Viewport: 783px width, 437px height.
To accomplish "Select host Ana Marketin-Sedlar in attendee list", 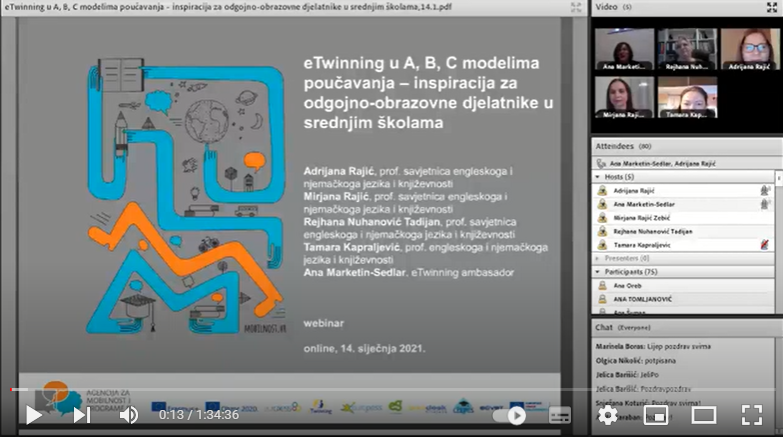I will (x=683, y=204).
